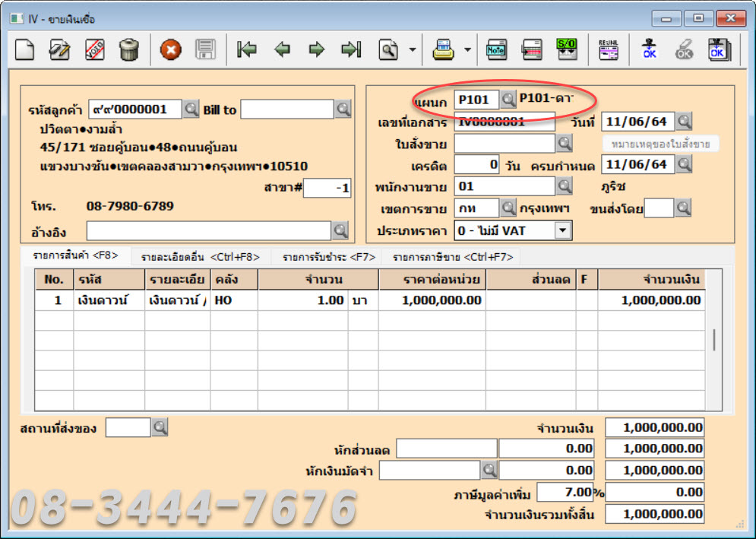The image size is (756, 539).
Task: Click the multi-document OK icon
Action: click(x=720, y=49)
